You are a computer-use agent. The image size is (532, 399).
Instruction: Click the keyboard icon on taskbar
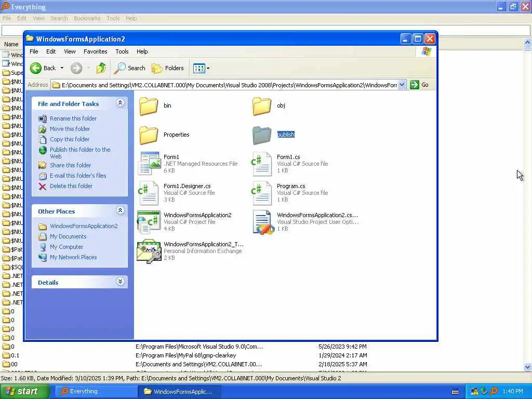pos(455,392)
